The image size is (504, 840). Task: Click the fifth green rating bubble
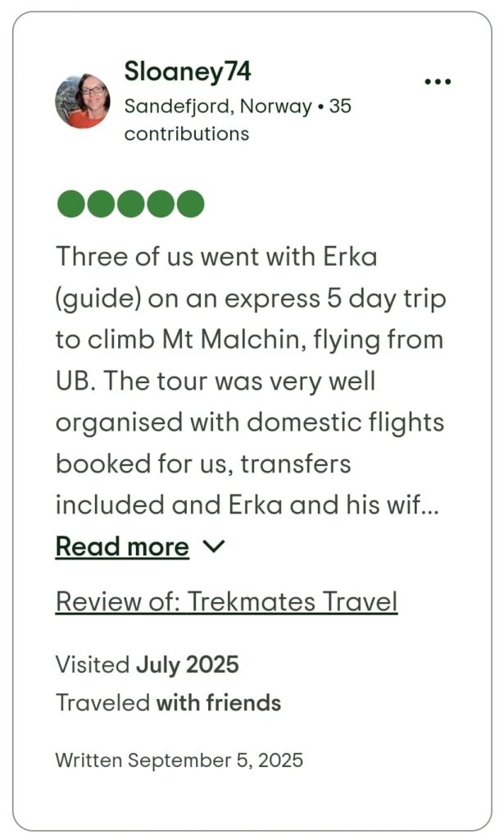[190, 203]
